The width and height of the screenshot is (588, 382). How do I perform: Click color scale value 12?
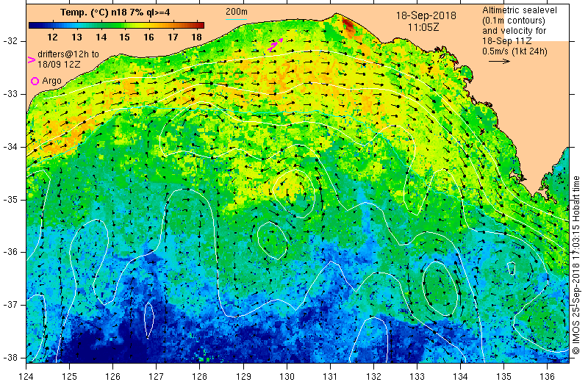(52, 37)
